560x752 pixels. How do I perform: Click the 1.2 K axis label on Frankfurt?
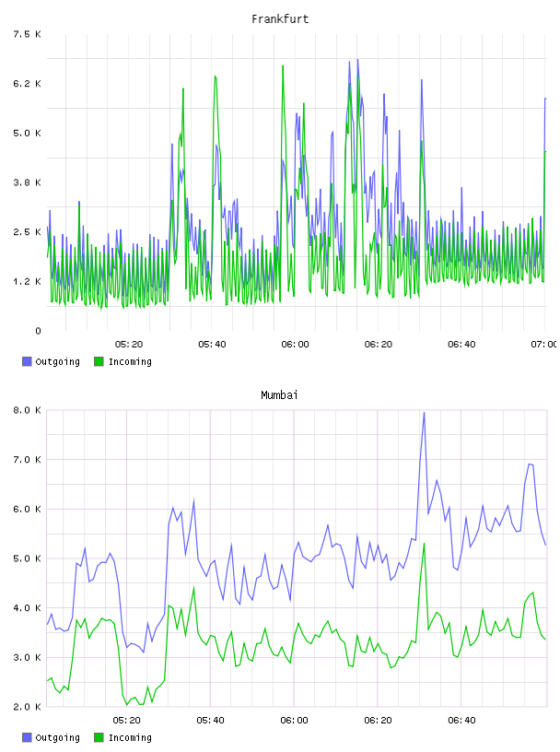(27, 281)
